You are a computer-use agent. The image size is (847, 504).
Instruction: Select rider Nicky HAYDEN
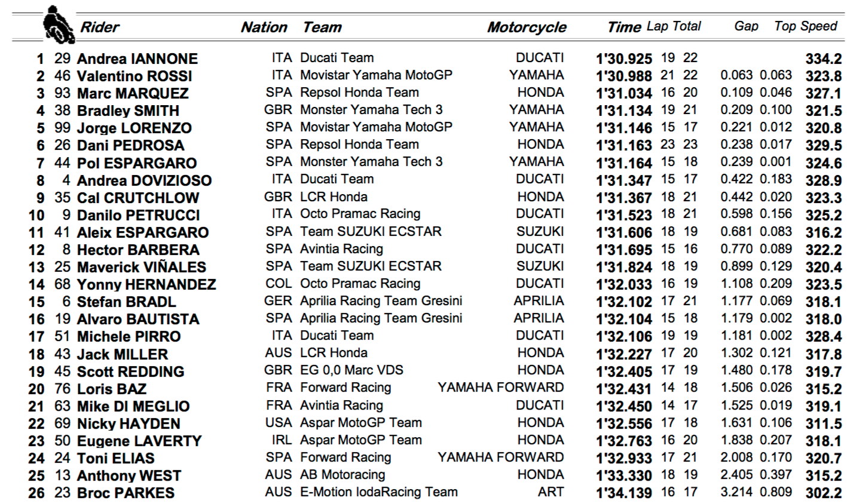[129, 423]
